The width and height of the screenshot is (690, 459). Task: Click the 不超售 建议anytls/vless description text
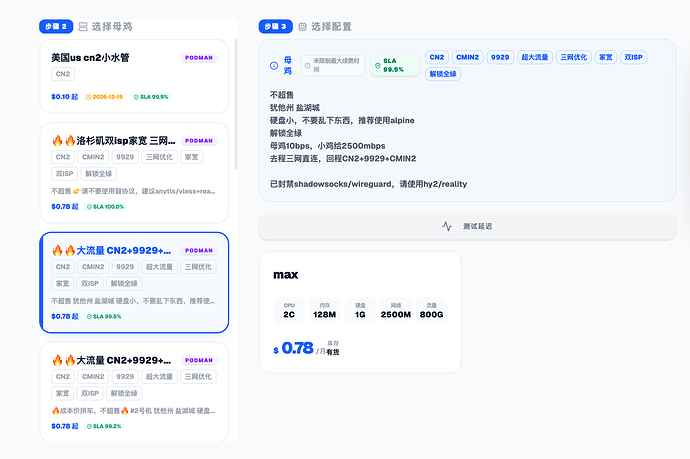pyautogui.click(x=133, y=191)
